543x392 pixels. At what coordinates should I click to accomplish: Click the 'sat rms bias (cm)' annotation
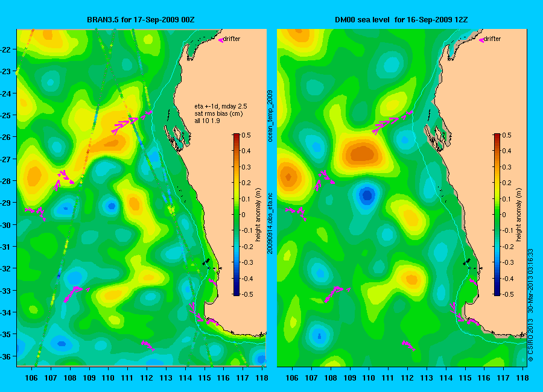point(218,113)
